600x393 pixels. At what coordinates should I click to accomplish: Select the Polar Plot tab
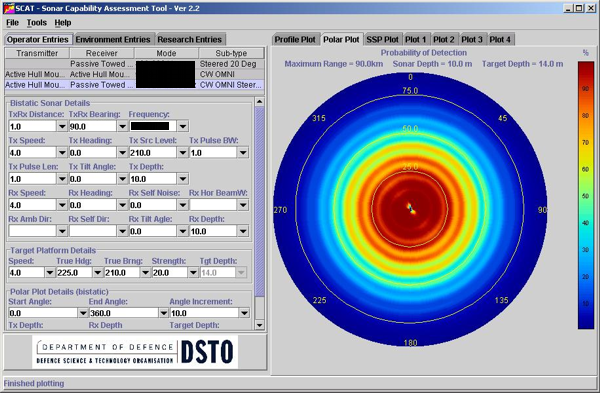(x=341, y=39)
